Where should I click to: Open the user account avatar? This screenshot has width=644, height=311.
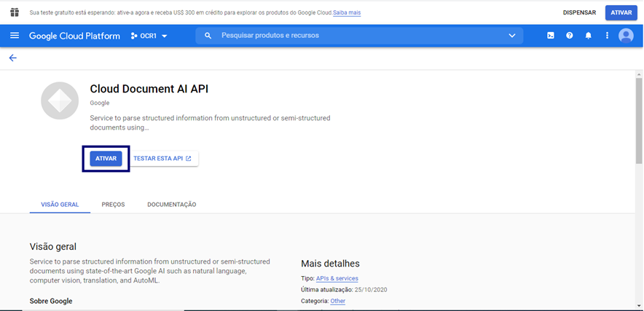(626, 36)
